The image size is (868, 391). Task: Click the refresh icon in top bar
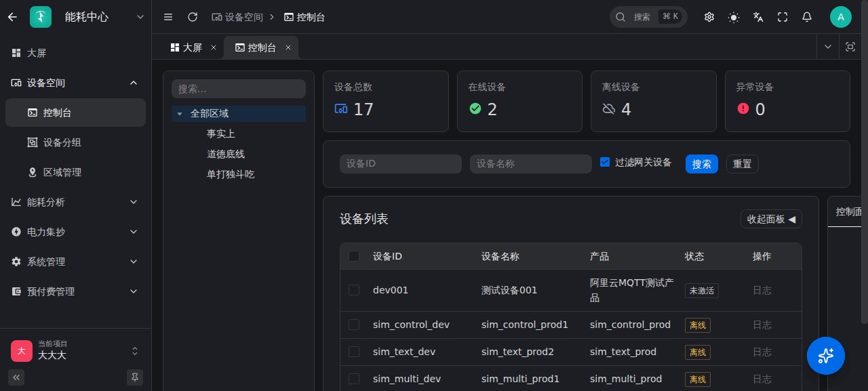(193, 17)
